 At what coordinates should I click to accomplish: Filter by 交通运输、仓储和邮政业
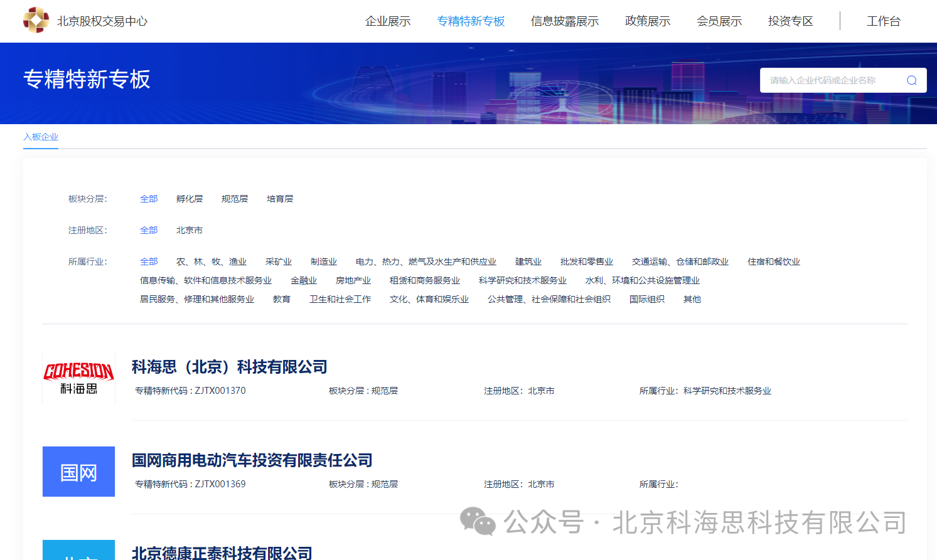coord(680,262)
